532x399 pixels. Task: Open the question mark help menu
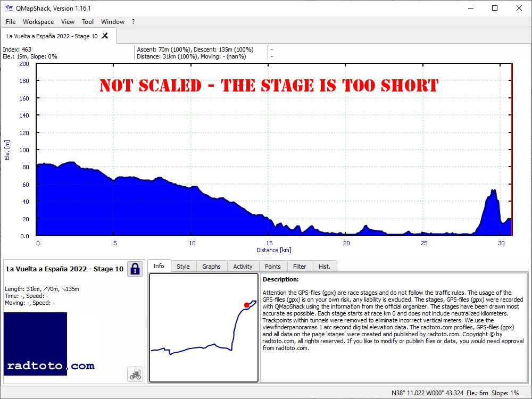click(x=134, y=22)
